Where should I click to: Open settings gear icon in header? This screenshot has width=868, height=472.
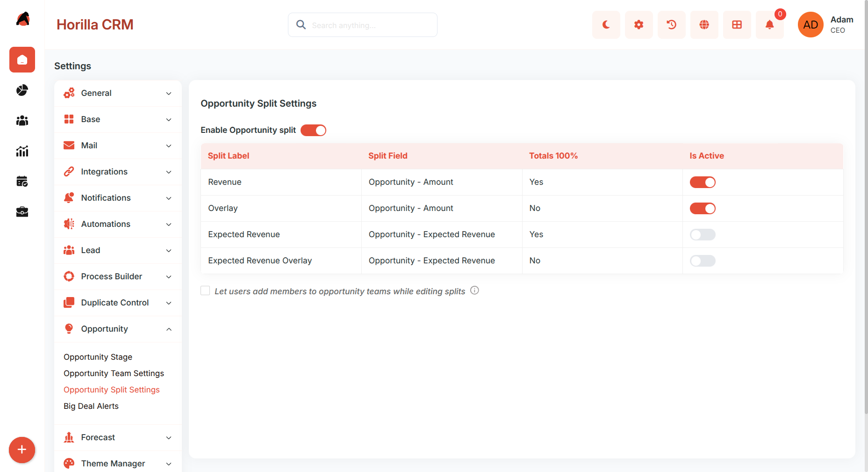click(638, 25)
